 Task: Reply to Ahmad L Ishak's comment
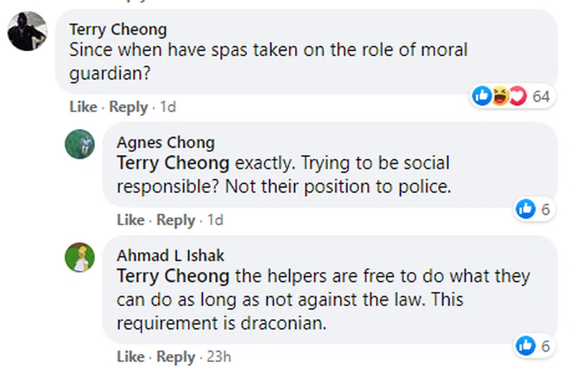(x=176, y=357)
